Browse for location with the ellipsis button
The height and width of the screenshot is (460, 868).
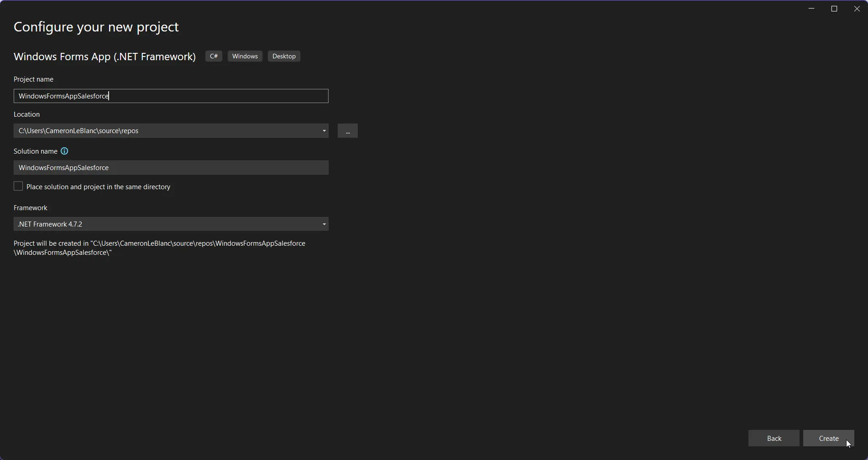(x=348, y=131)
